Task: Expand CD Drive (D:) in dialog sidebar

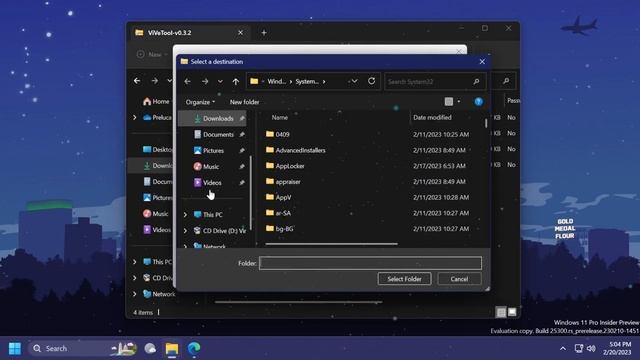Action: (185, 231)
